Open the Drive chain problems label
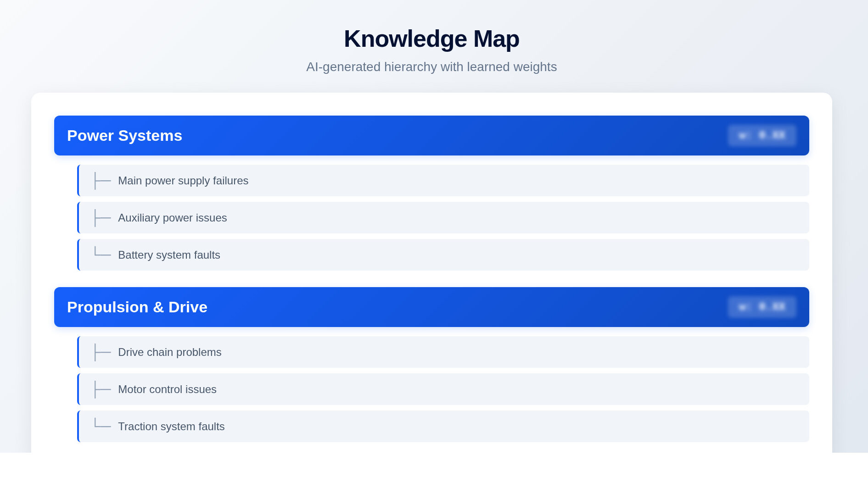Viewport: 868px width, 488px height. (x=169, y=352)
